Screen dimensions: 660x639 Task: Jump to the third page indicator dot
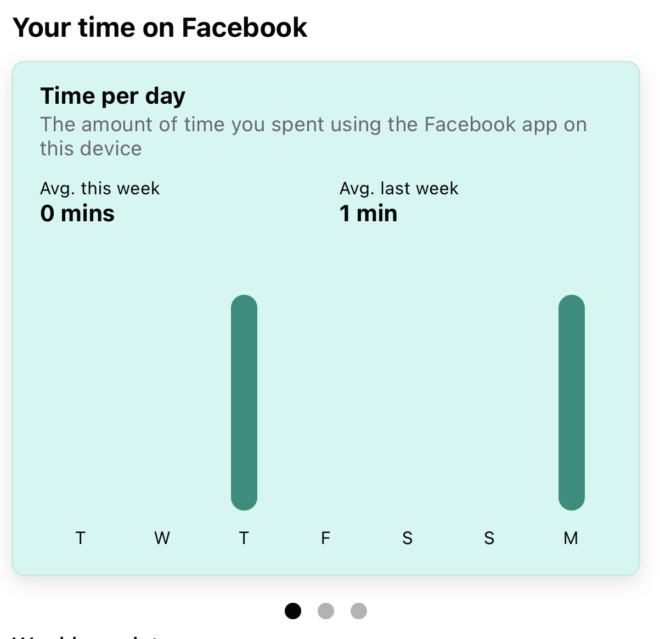(359, 611)
